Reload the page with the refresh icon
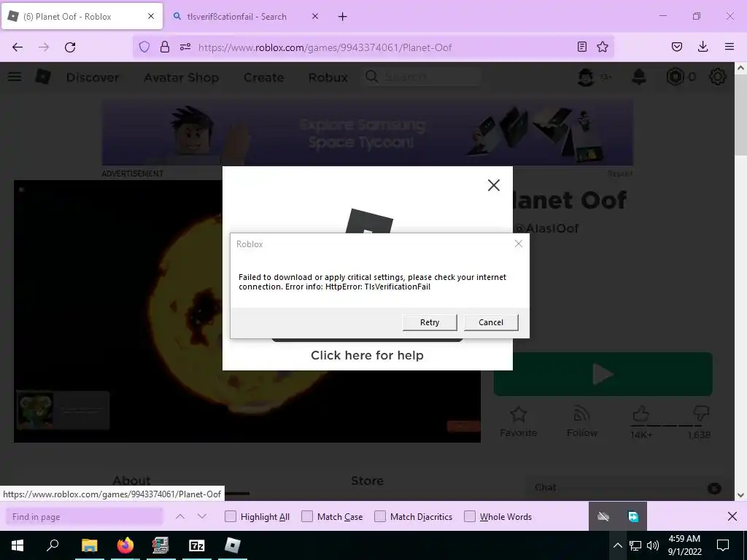 pos(70,47)
